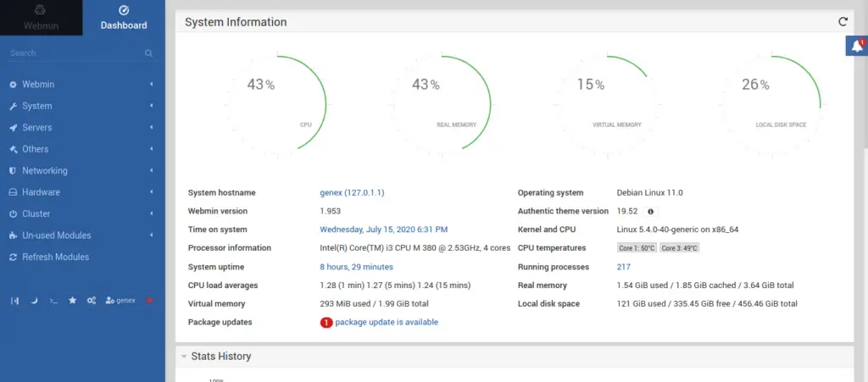Image resolution: width=868 pixels, height=382 pixels.
Task: Click the red logout icon
Action: (149, 300)
